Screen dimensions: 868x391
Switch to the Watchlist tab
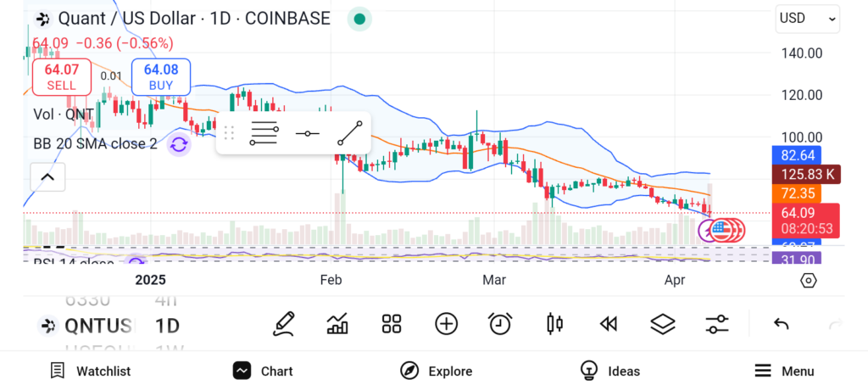click(90, 371)
